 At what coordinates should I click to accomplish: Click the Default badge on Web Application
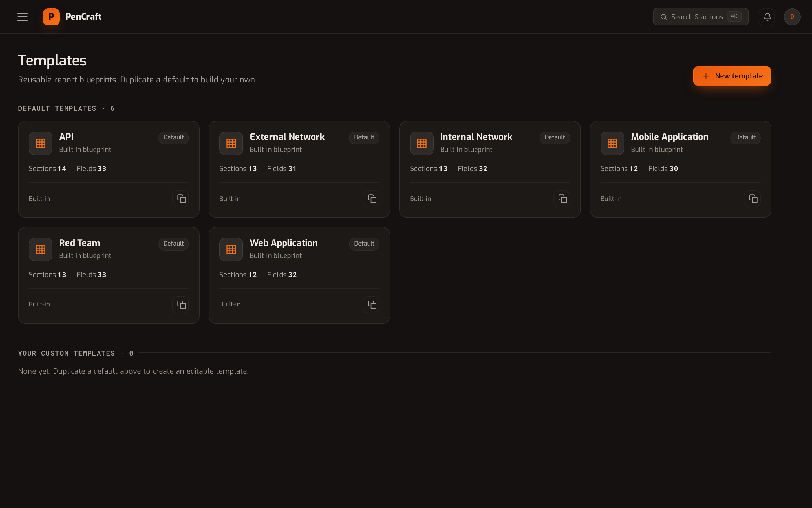point(364,244)
